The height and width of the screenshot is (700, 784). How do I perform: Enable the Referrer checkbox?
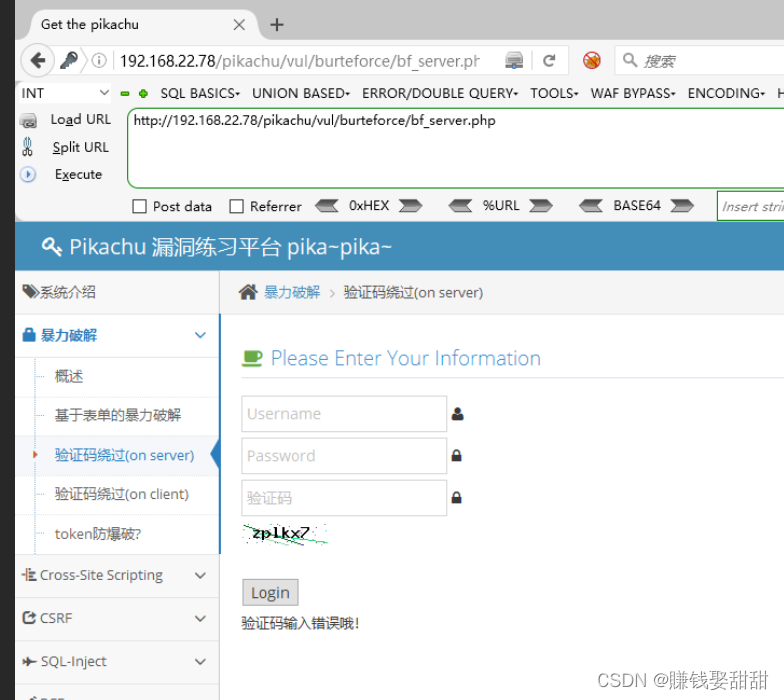point(236,206)
